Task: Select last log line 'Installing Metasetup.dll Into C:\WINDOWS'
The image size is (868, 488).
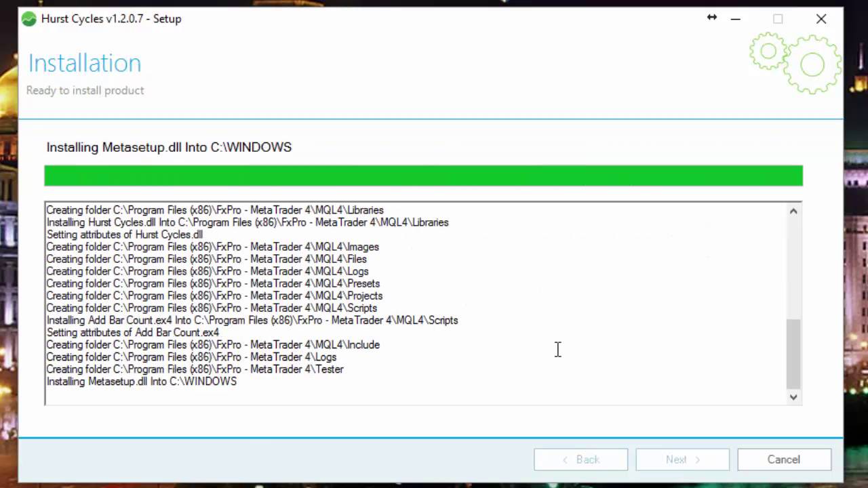Action: (x=142, y=381)
